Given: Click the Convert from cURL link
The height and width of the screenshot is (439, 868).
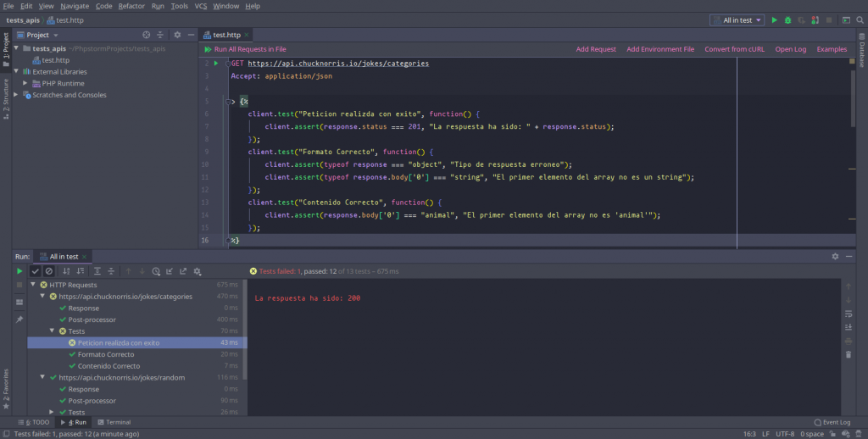Looking at the screenshot, I should (734, 49).
